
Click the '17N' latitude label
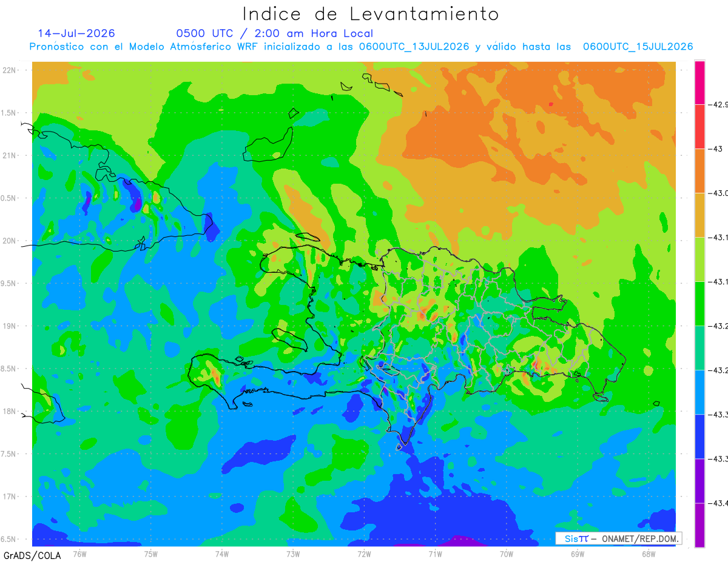tap(10, 497)
